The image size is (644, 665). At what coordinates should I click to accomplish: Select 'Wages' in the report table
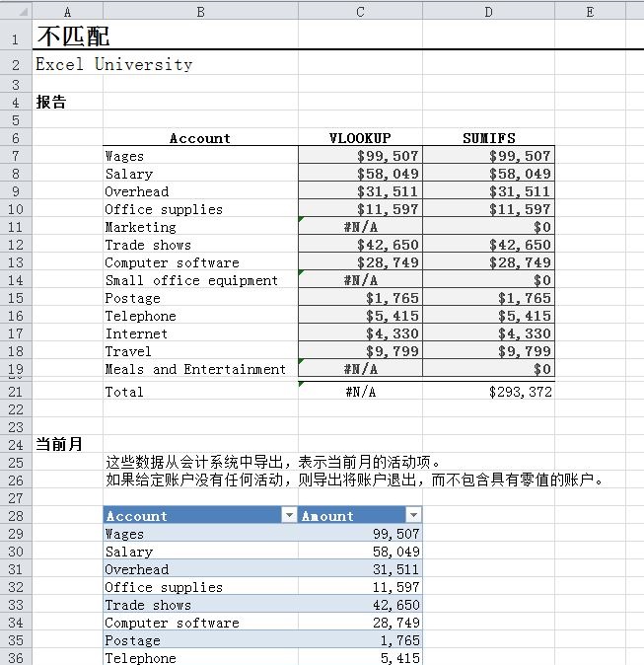tap(200, 156)
